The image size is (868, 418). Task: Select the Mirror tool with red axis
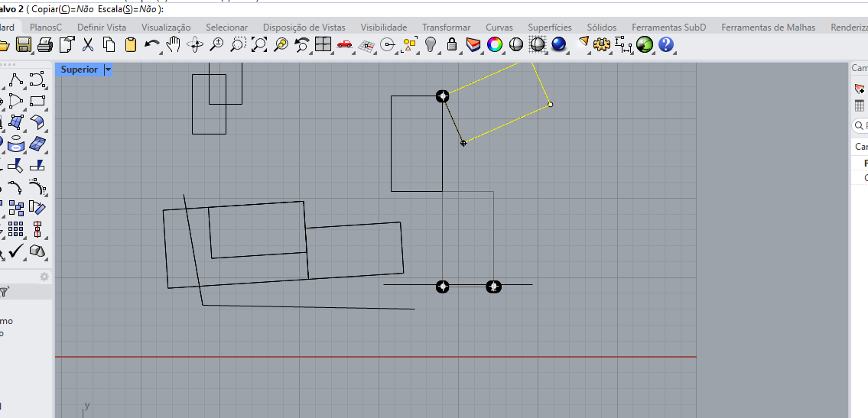(x=37, y=229)
